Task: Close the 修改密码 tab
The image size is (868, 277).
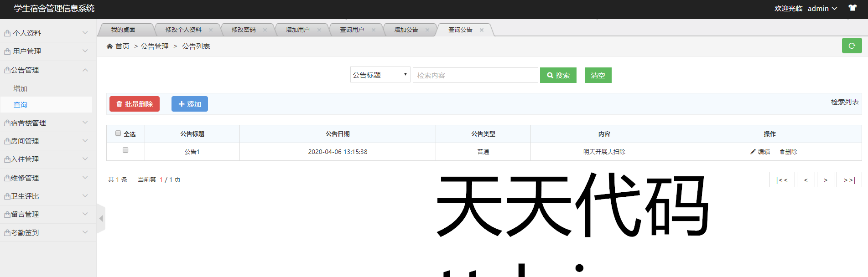Action: [x=265, y=30]
